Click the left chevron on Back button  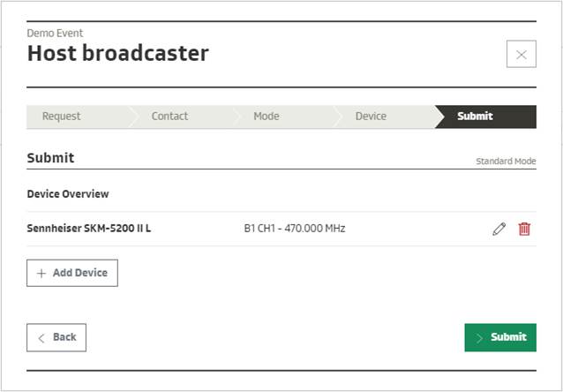41,337
